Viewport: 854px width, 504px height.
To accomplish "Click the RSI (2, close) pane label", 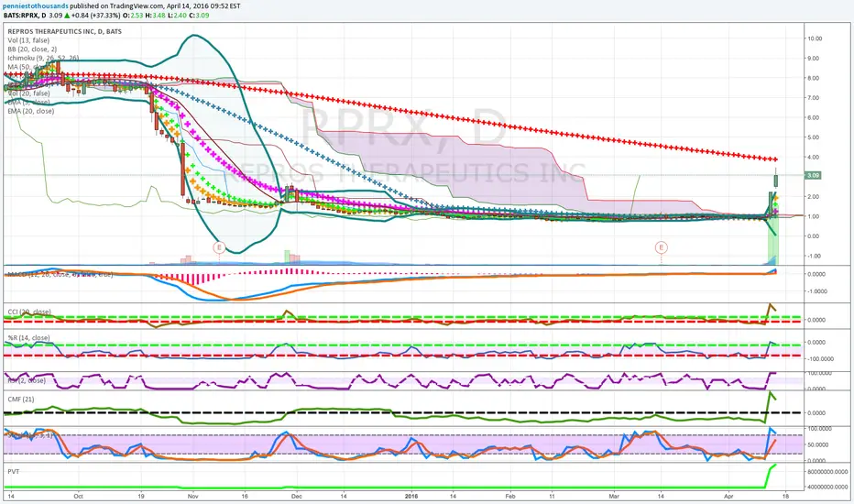I will pyautogui.click(x=27, y=380).
